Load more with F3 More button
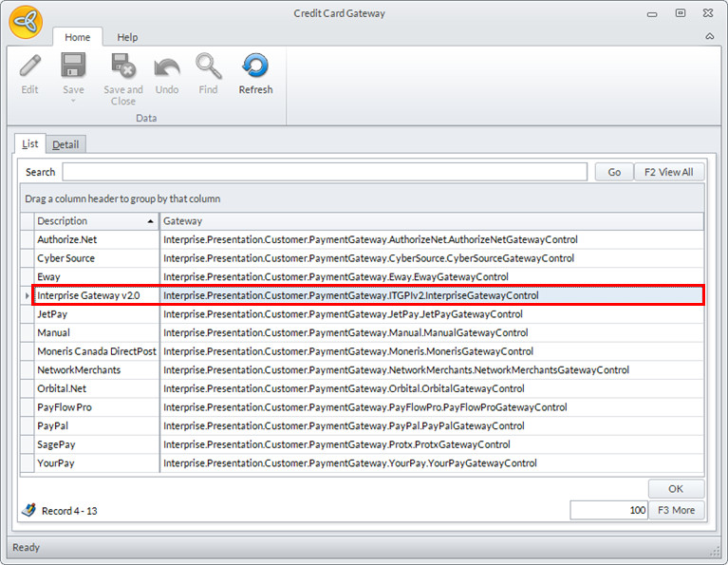 [676, 511]
